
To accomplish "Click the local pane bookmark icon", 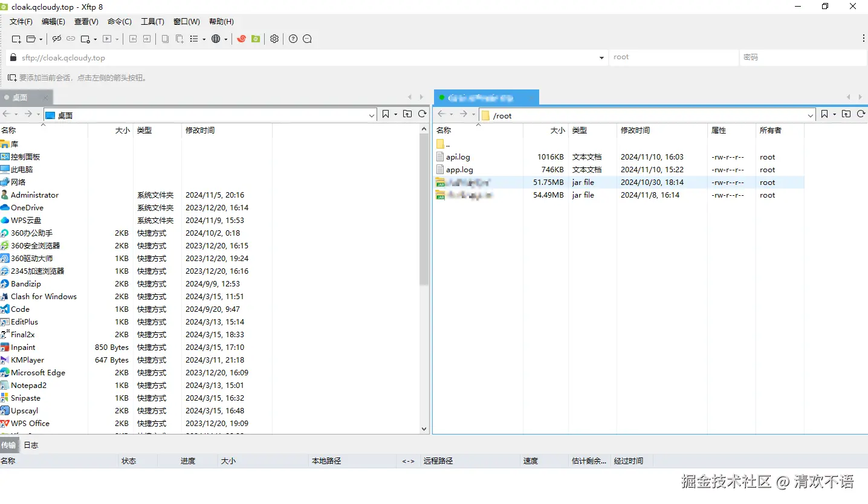I will point(386,114).
